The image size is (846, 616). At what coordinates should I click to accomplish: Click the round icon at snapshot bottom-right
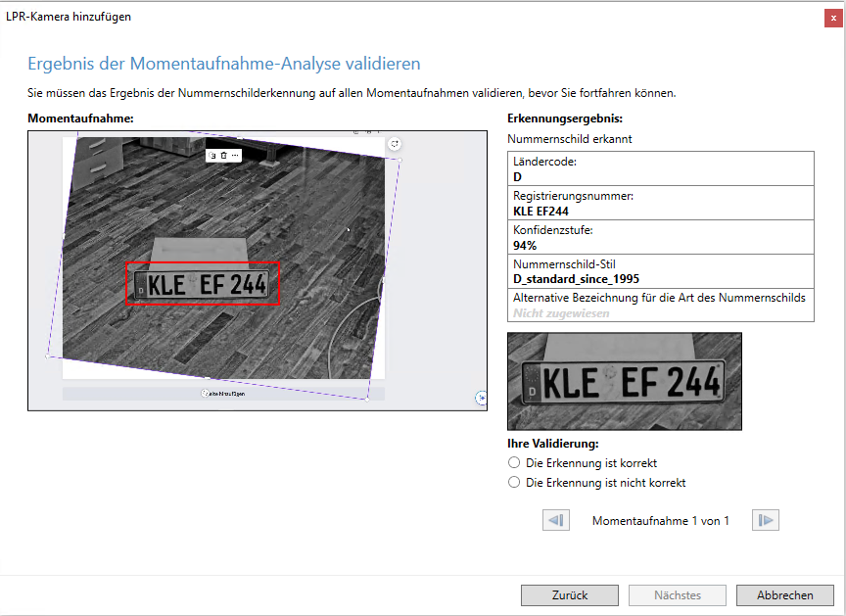480,398
